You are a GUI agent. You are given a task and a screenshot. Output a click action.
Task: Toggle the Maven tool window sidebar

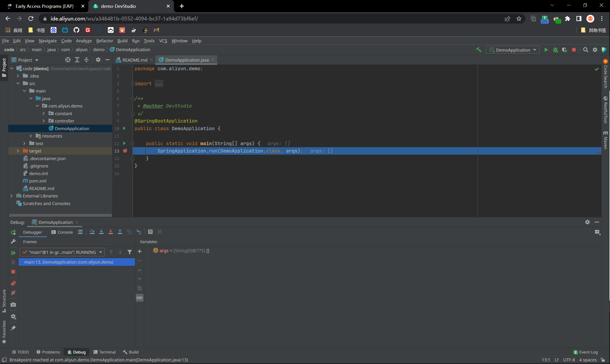click(x=605, y=140)
